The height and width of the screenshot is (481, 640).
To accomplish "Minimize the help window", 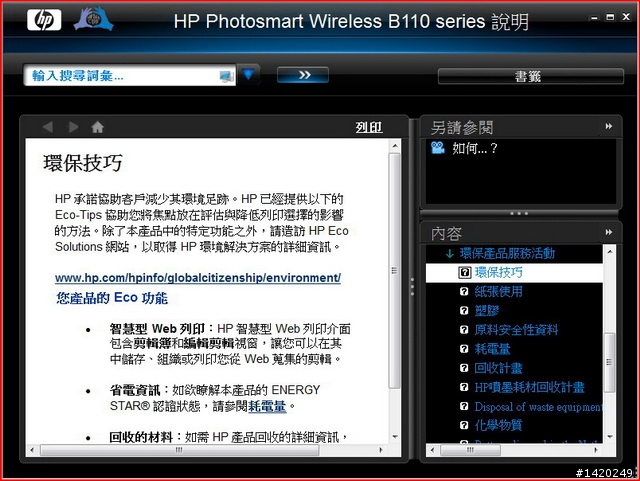I will pyautogui.click(x=594, y=17).
